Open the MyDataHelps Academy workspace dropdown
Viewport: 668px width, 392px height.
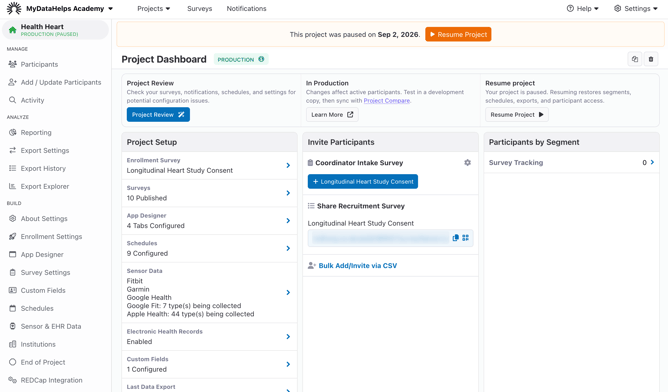point(69,9)
